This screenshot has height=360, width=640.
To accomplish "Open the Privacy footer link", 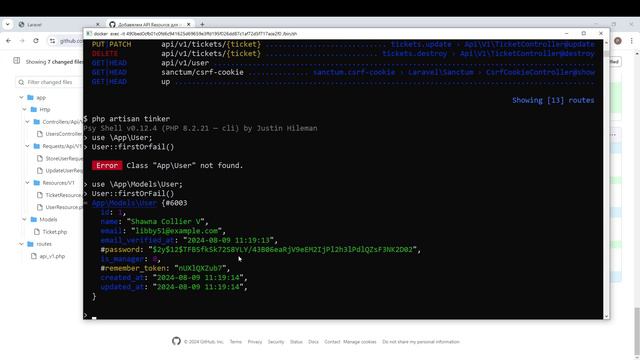I will pos(255,342).
